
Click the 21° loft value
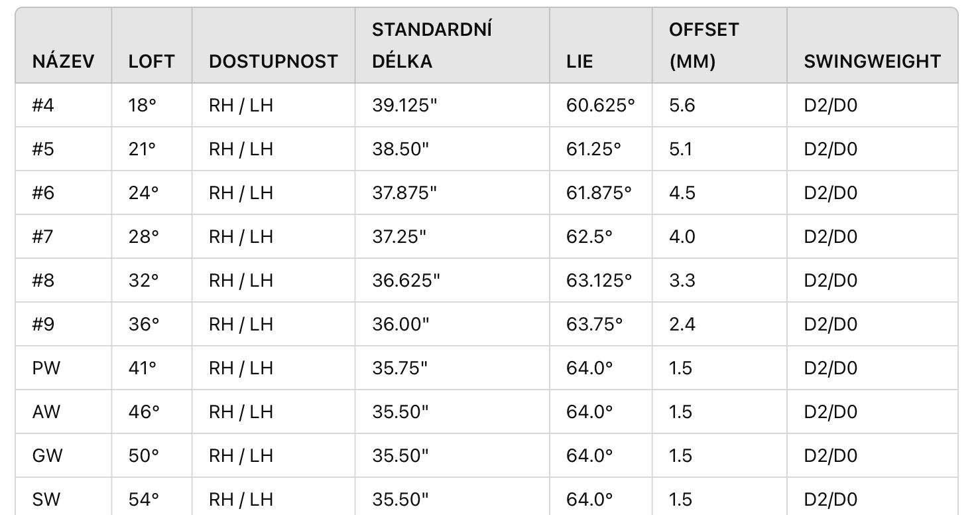tap(143, 149)
